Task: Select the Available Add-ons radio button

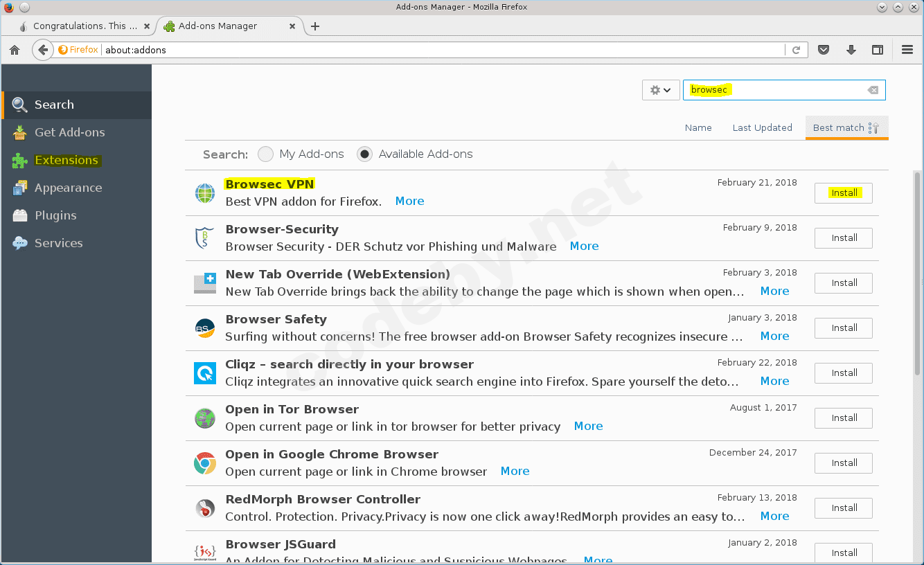Action: tap(364, 154)
